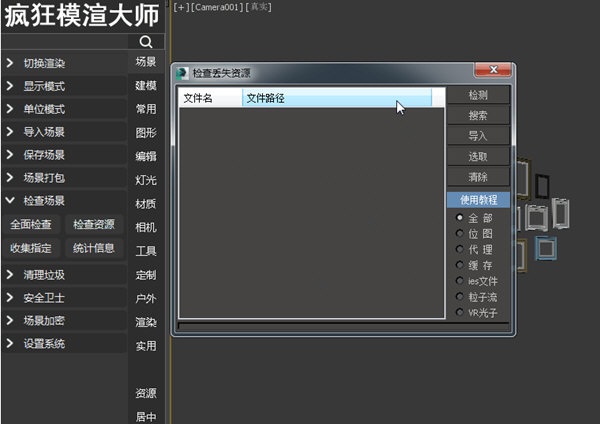Switch to the 户外 tab

pyautogui.click(x=146, y=299)
